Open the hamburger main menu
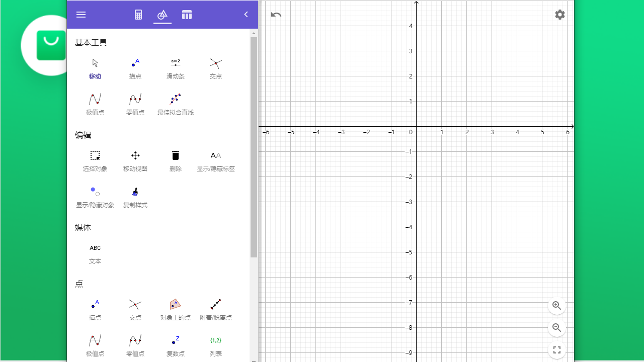 point(81,14)
